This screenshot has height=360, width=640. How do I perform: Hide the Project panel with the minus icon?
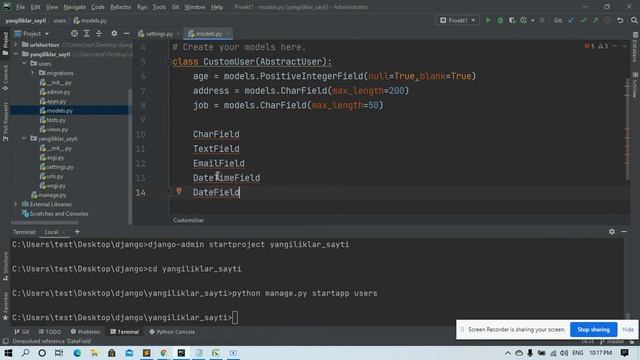(x=127, y=33)
